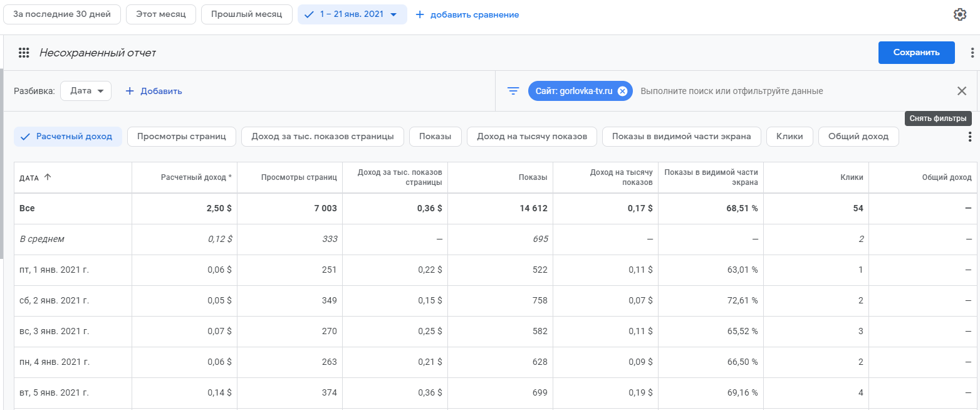Clear all filters with the X icon
Viewport: 980px width, 410px height.
(962, 91)
